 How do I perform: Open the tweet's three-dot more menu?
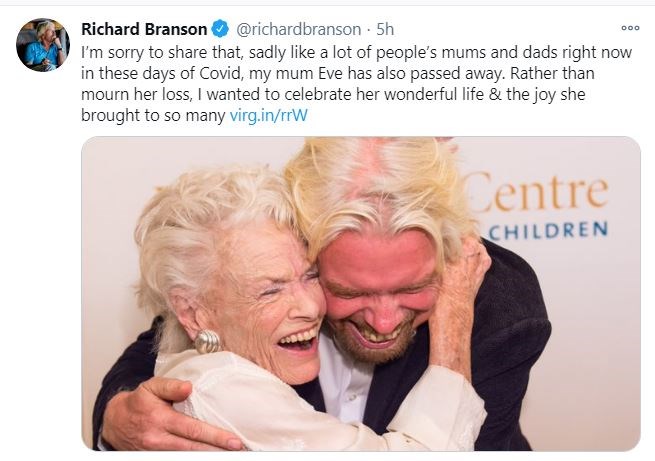tap(629, 28)
